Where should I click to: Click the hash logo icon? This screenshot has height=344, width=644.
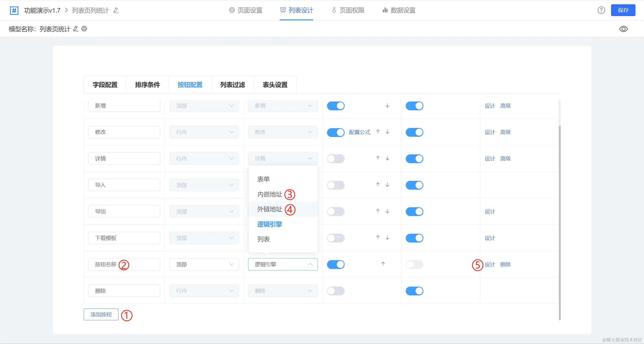[14, 10]
